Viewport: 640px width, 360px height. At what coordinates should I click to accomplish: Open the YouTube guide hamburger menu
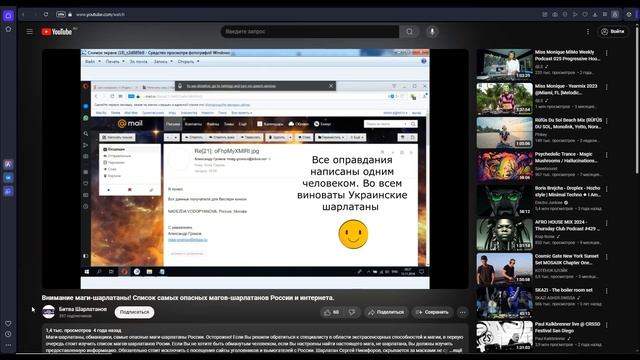pos(29,31)
